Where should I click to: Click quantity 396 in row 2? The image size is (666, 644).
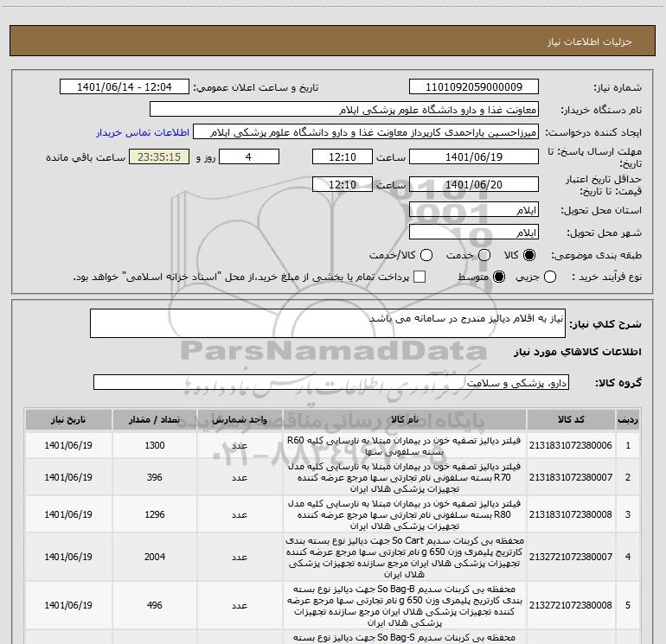click(155, 477)
